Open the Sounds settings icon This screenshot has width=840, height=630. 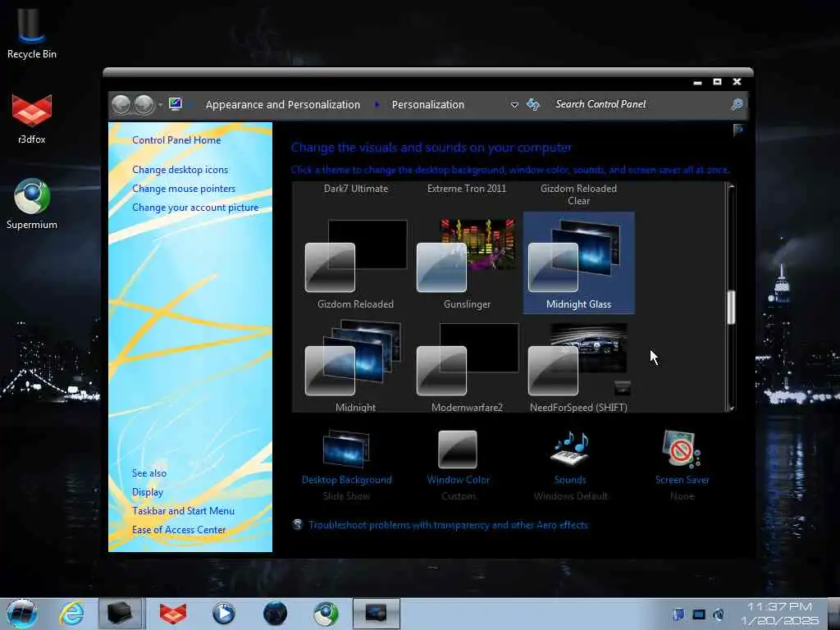(570, 449)
